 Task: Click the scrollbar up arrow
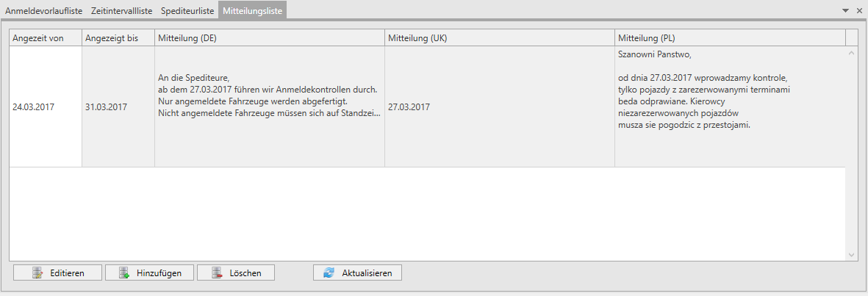(851, 53)
